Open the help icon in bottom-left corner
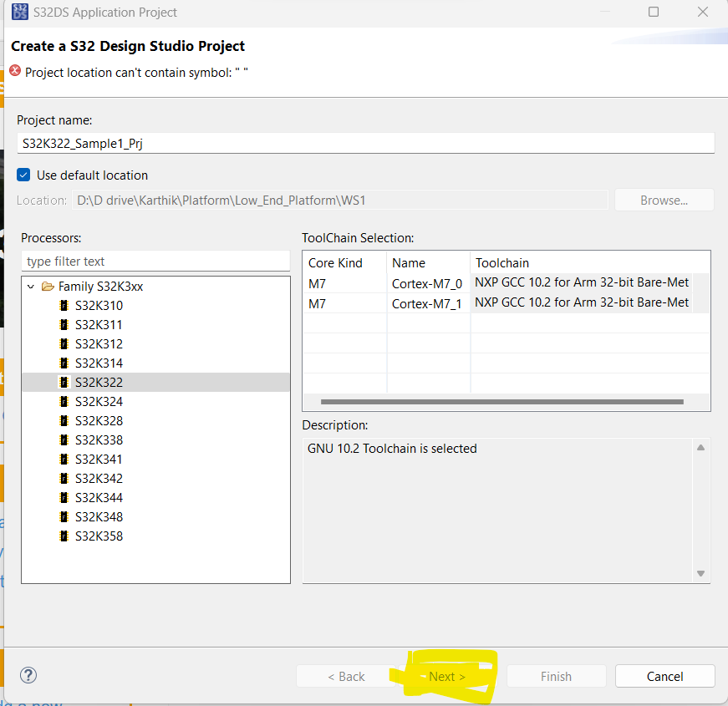This screenshot has height=706, width=728. [28, 674]
